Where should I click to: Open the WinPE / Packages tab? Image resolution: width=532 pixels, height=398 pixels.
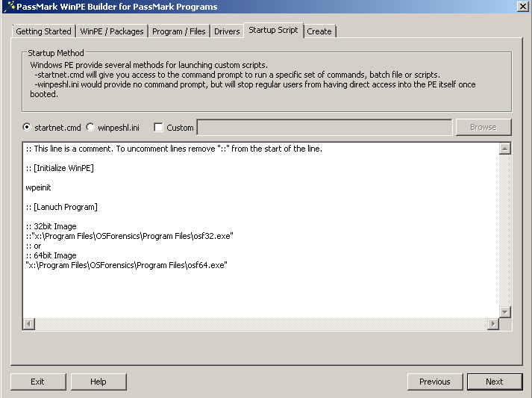[112, 31]
